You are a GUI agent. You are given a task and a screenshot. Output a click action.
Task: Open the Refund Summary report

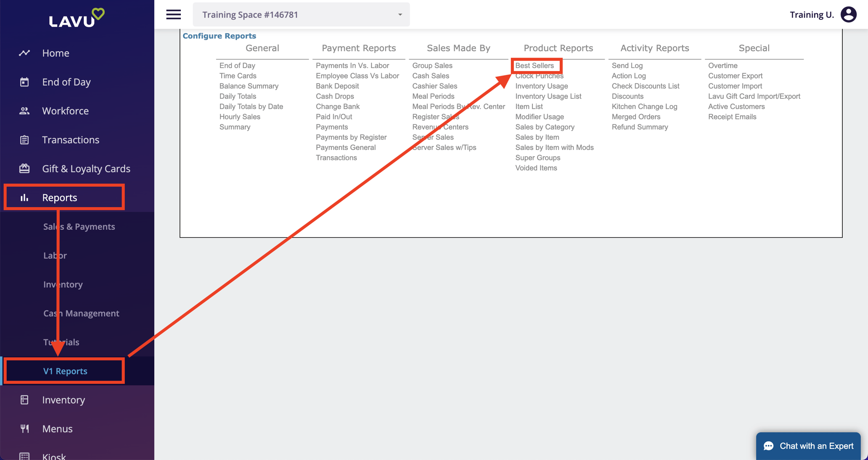coord(640,127)
